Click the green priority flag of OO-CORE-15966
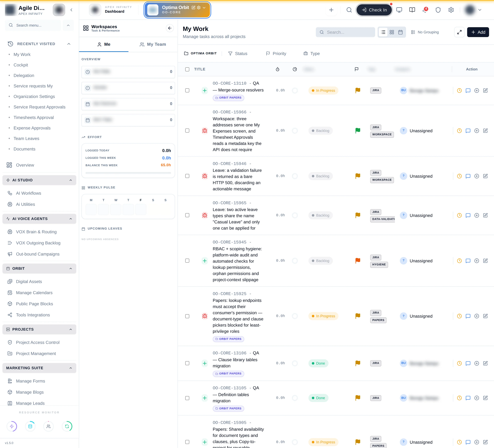 358,130
